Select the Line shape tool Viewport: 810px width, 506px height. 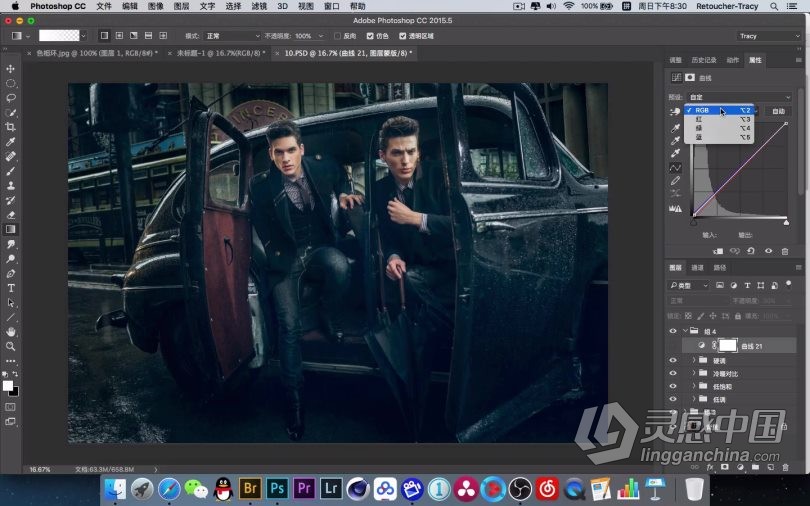[x=10, y=317]
